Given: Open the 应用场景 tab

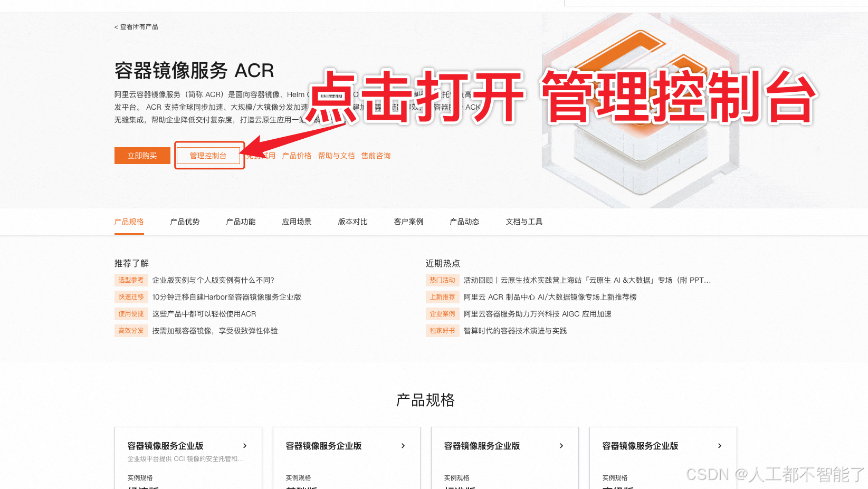Looking at the screenshot, I should [x=297, y=222].
